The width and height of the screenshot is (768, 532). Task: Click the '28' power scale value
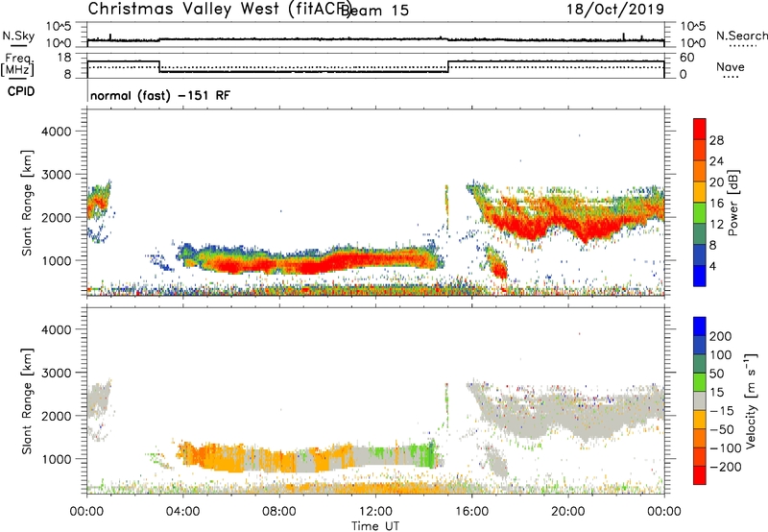point(716,140)
